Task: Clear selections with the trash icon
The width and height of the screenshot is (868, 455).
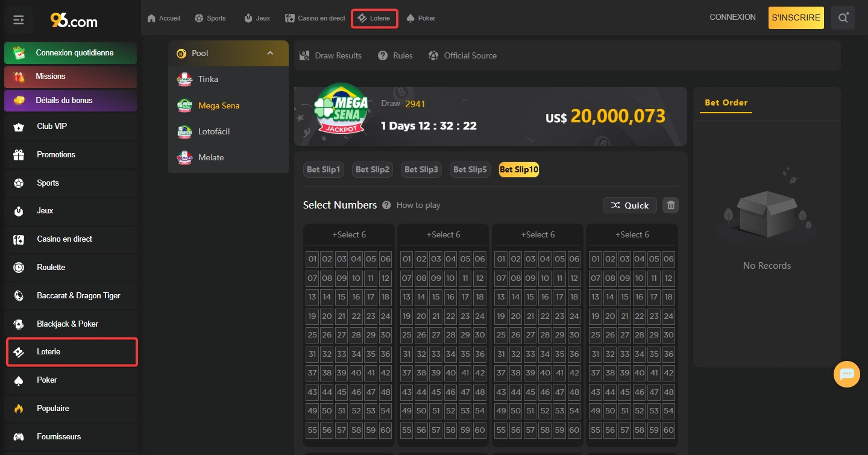Action: coord(670,205)
